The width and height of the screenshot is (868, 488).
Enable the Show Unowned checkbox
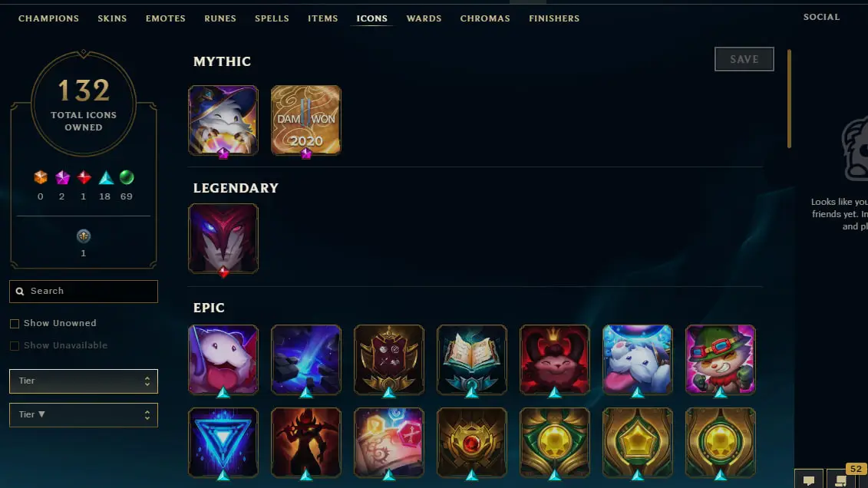point(15,324)
